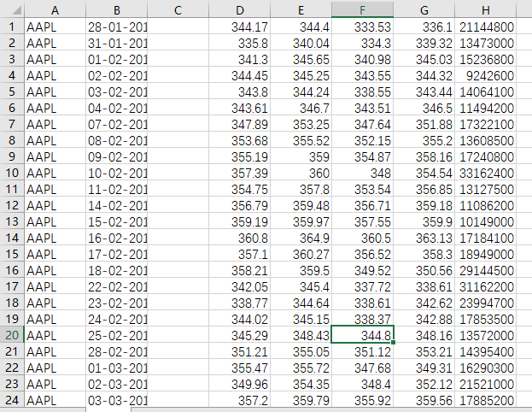Click AAPL cell in row 6
This screenshot has height=412, width=532.
pyautogui.click(x=55, y=108)
